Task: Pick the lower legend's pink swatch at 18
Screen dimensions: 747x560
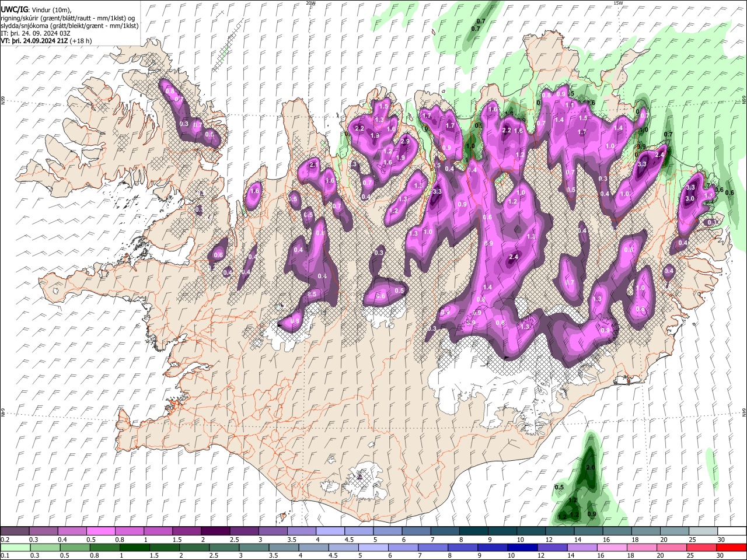Action: coord(641,547)
